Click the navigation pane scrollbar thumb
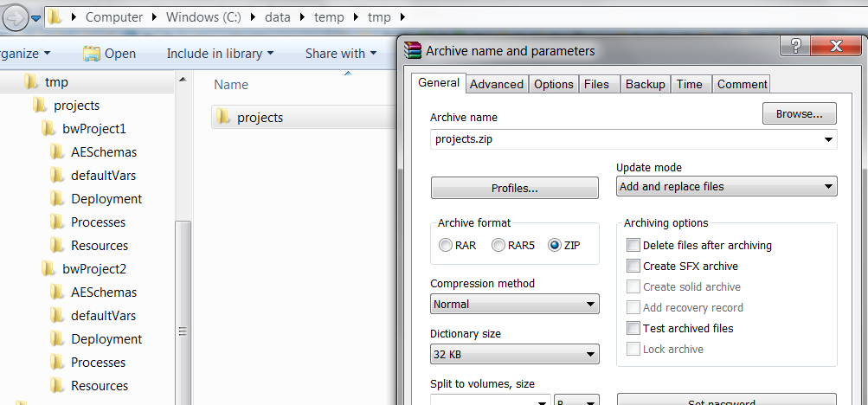The height and width of the screenshot is (405, 868). pos(183,312)
